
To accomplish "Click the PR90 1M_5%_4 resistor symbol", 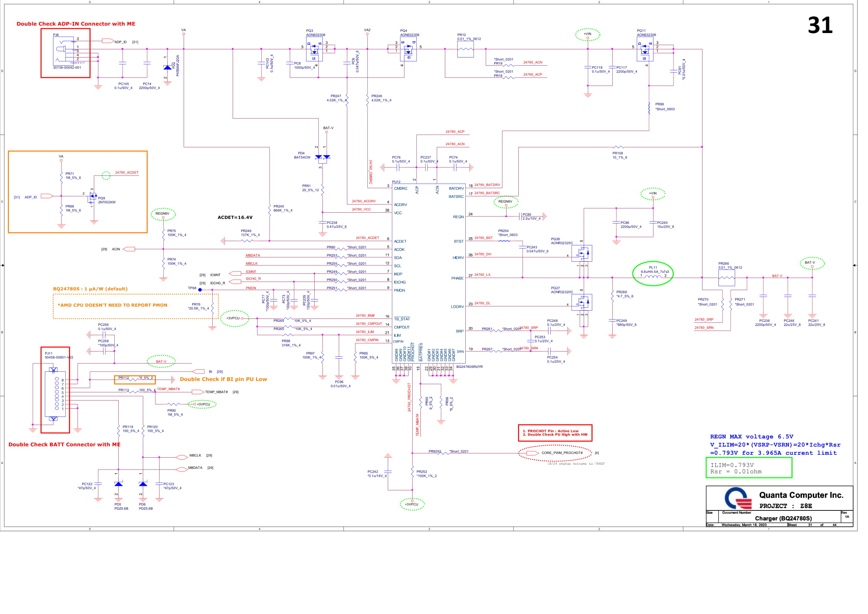I will (x=173, y=404).
